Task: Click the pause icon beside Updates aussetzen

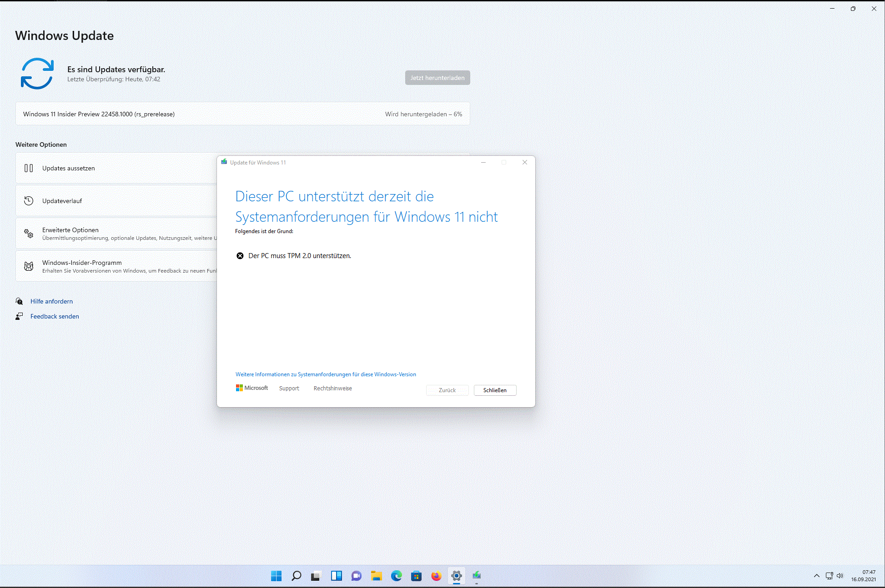Action: coord(29,168)
